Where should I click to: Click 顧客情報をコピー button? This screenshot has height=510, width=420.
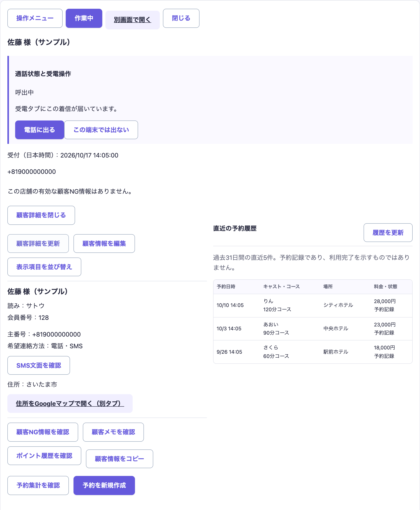point(120,459)
